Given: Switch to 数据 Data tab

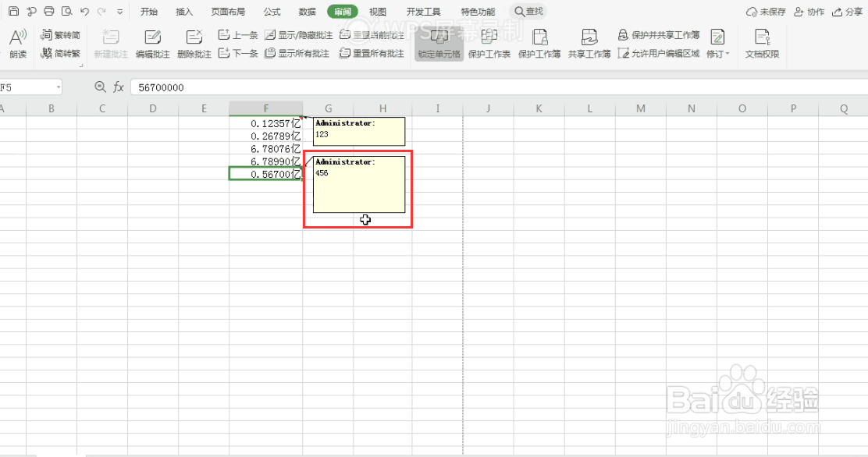Looking at the screenshot, I should 308,12.
